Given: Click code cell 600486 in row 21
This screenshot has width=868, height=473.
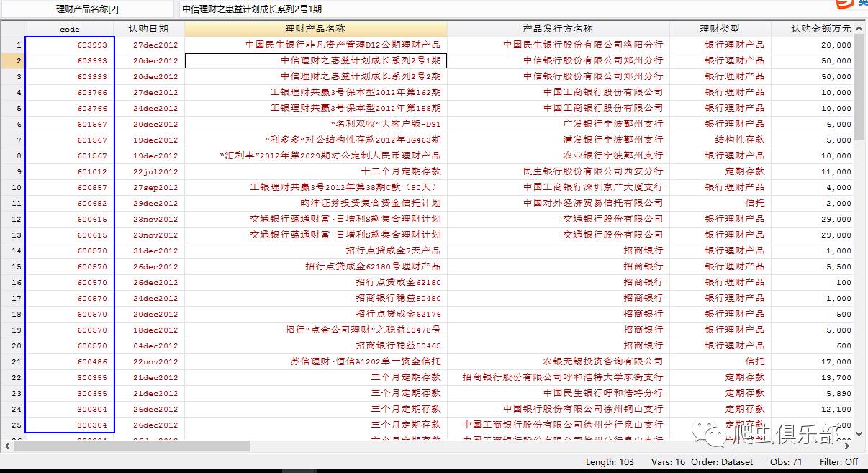Looking at the screenshot, I should pos(70,361).
